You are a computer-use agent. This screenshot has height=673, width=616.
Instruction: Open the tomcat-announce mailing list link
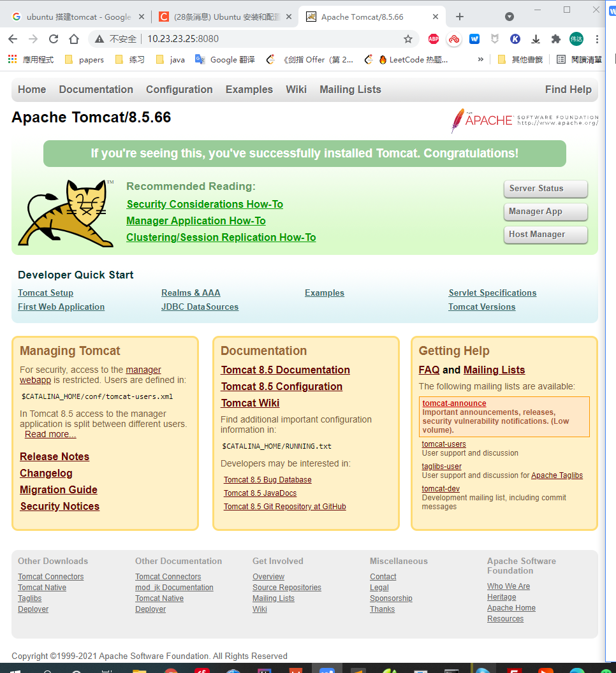(x=454, y=403)
